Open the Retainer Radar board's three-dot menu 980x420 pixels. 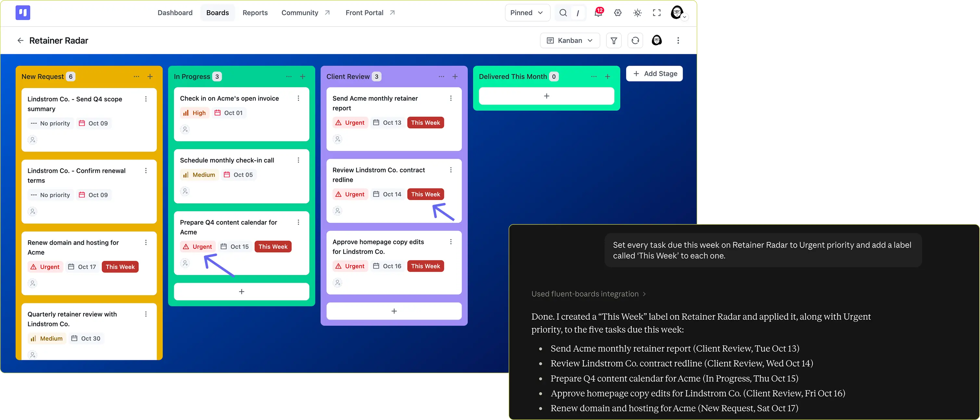point(678,40)
